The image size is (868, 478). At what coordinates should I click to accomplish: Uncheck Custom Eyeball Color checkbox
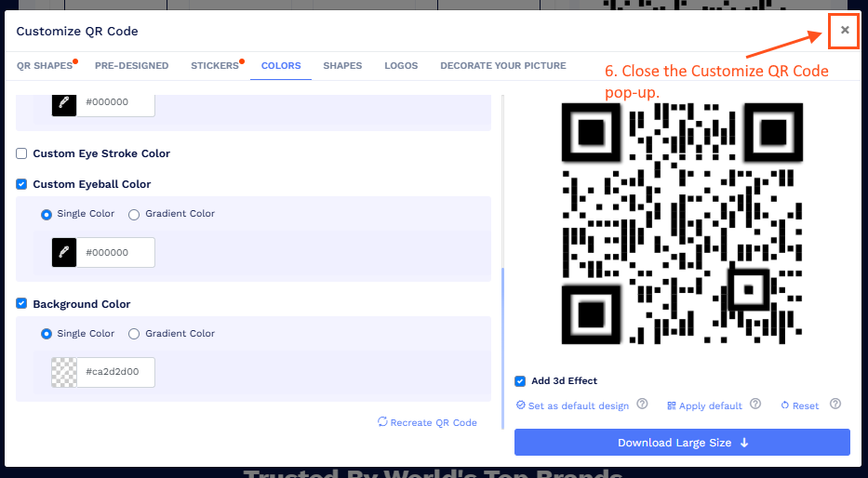click(x=21, y=184)
